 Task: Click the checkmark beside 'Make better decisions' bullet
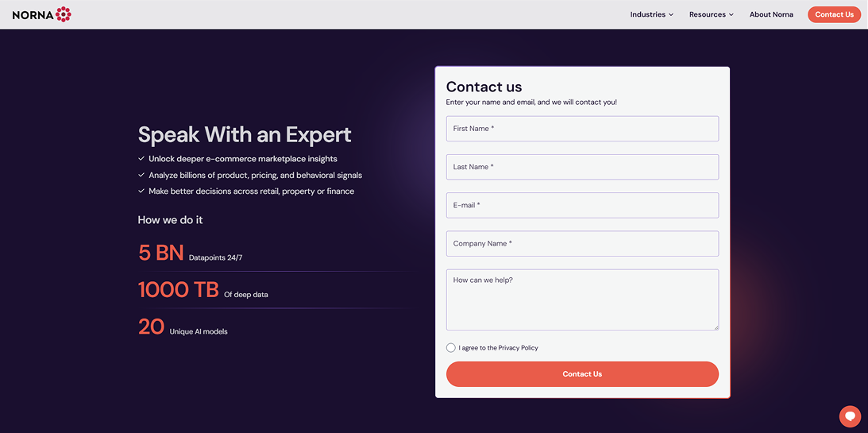pos(141,191)
